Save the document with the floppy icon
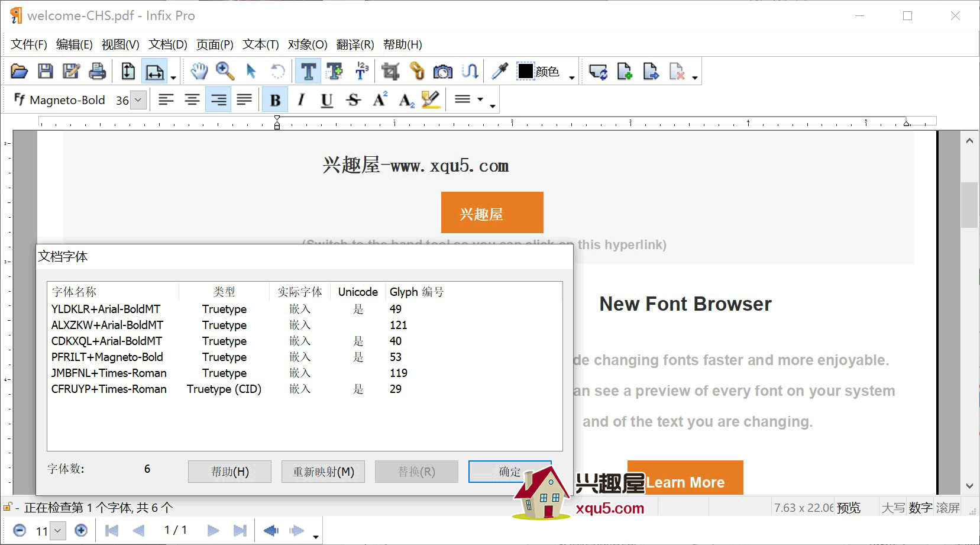 click(45, 72)
